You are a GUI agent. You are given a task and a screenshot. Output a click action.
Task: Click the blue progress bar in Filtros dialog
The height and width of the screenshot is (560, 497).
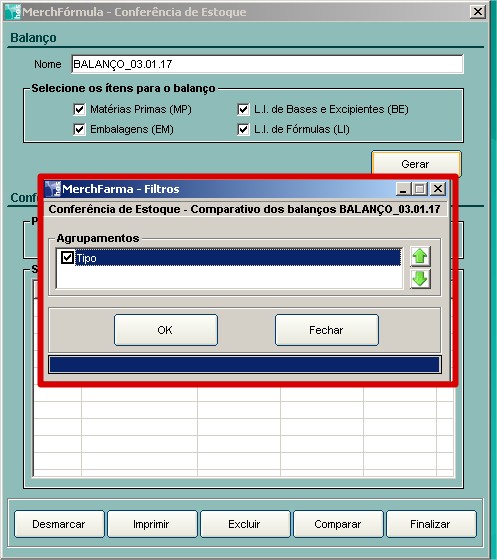point(245,365)
